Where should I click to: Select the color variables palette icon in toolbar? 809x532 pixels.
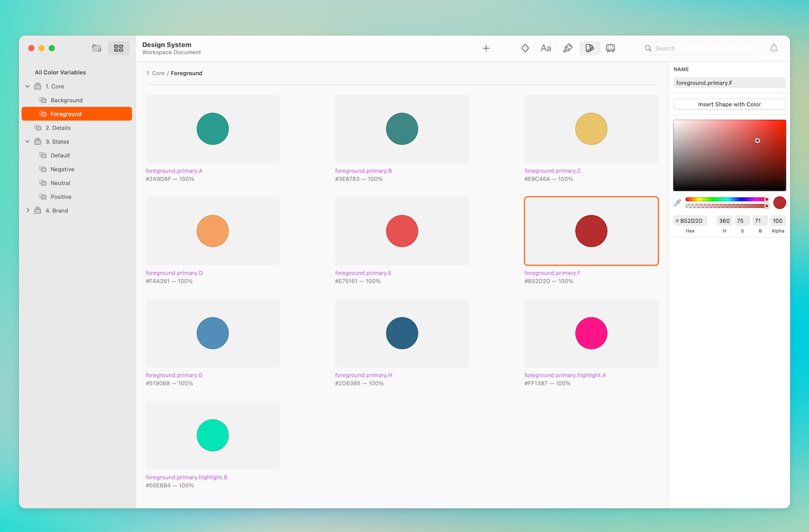tap(589, 48)
